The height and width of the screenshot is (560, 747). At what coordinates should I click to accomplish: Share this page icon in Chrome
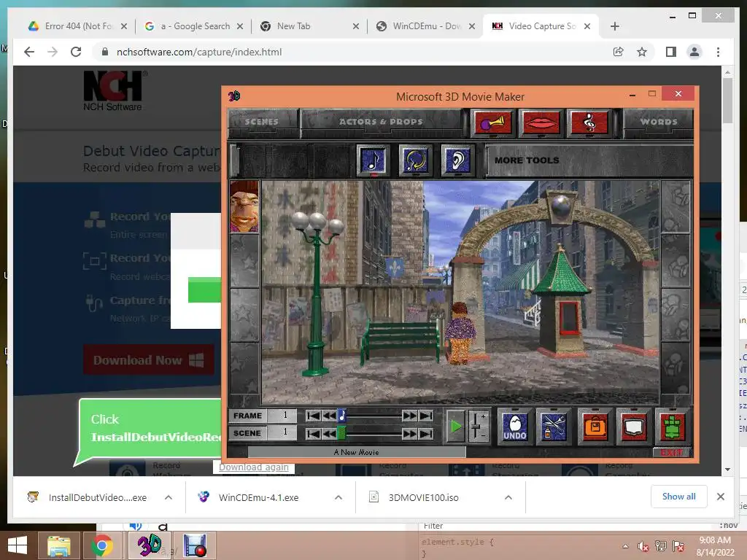[x=619, y=52]
